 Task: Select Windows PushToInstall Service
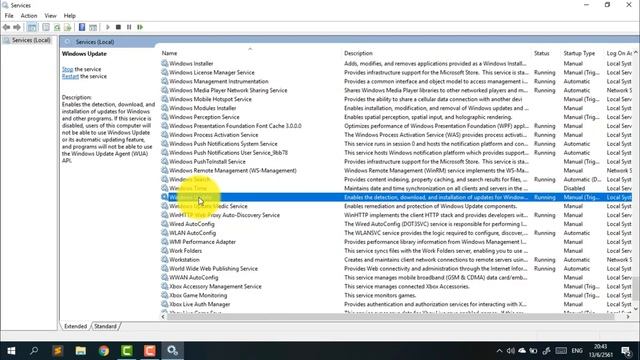pyautogui.click(x=207, y=162)
